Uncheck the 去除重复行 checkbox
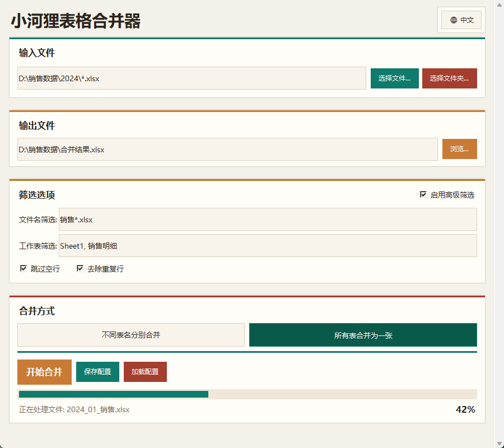Viewport: 504px width, 448px height. (80, 268)
